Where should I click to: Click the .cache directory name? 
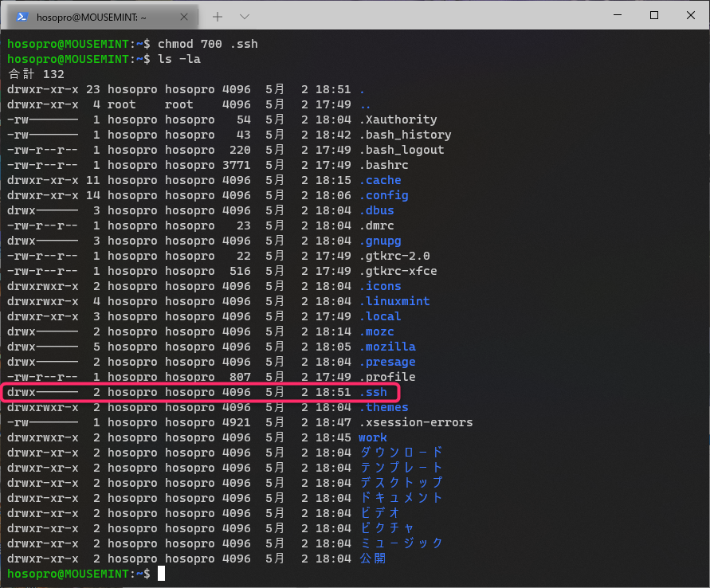(x=380, y=180)
